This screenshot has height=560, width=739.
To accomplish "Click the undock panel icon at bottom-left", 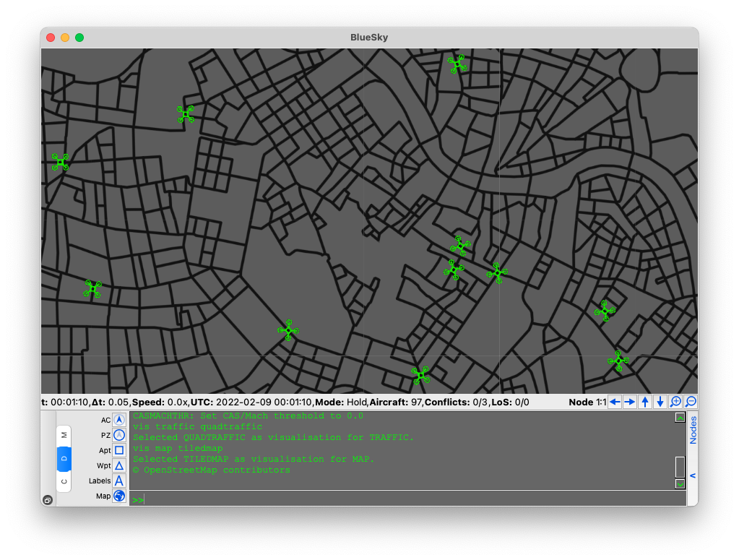I will click(48, 500).
